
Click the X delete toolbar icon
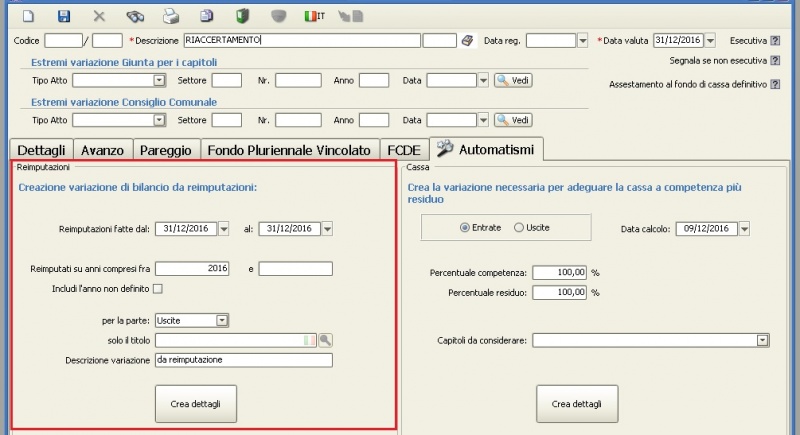99,16
